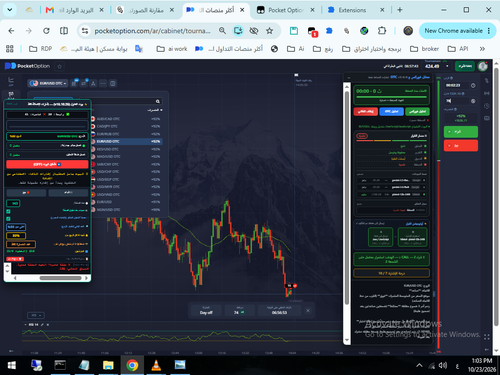500x375 pixels.
Task: Click the green buy (call) button
Action: (x=461, y=132)
